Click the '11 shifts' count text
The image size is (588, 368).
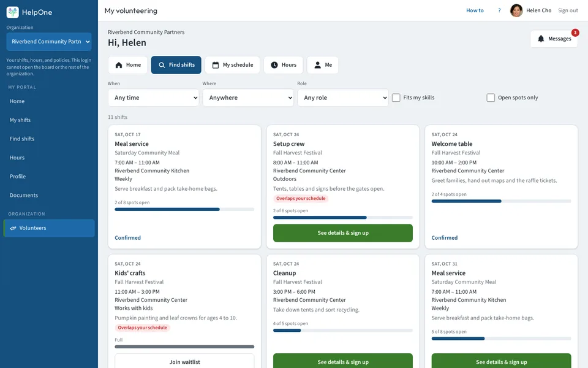click(x=118, y=117)
